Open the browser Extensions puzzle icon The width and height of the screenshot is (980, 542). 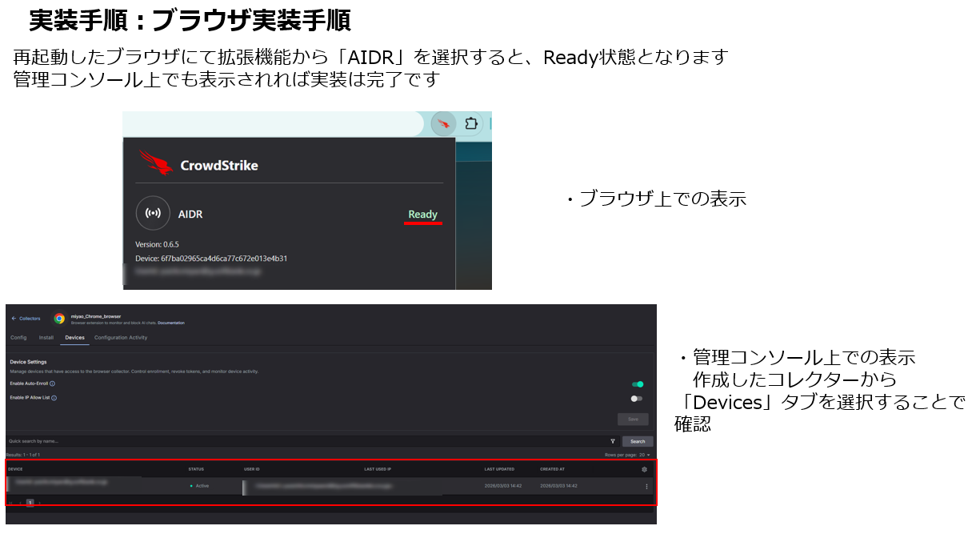click(471, 124)
